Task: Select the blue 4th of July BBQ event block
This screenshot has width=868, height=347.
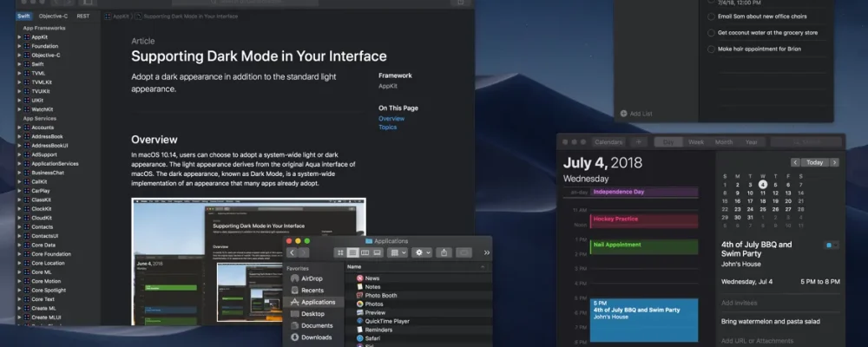Action: point(644,320)
